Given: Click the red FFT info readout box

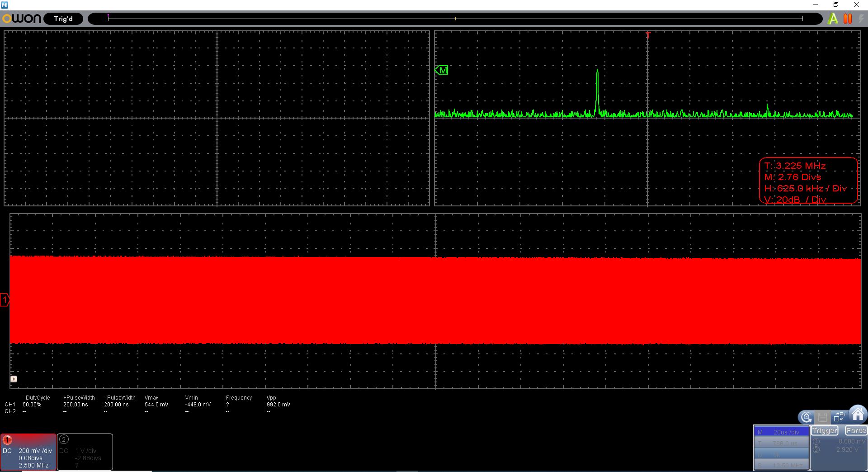Looking at the screenshot, I should (808, 181).
